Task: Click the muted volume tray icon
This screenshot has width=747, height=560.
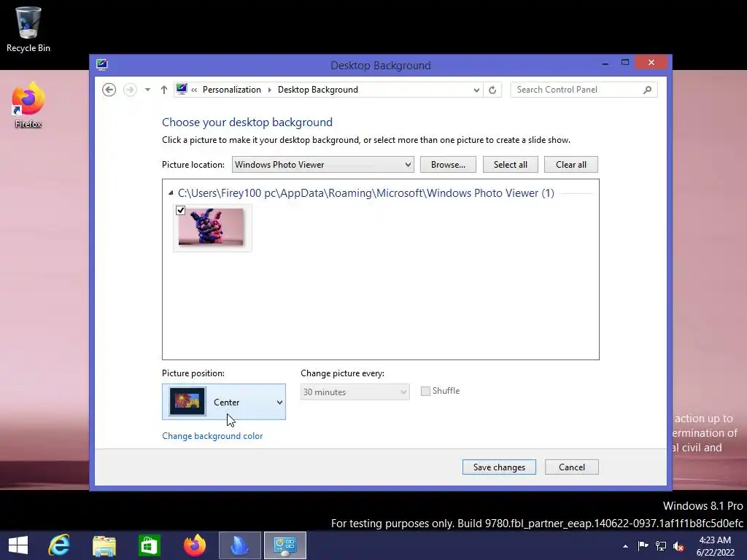Action: pos(678,545)
